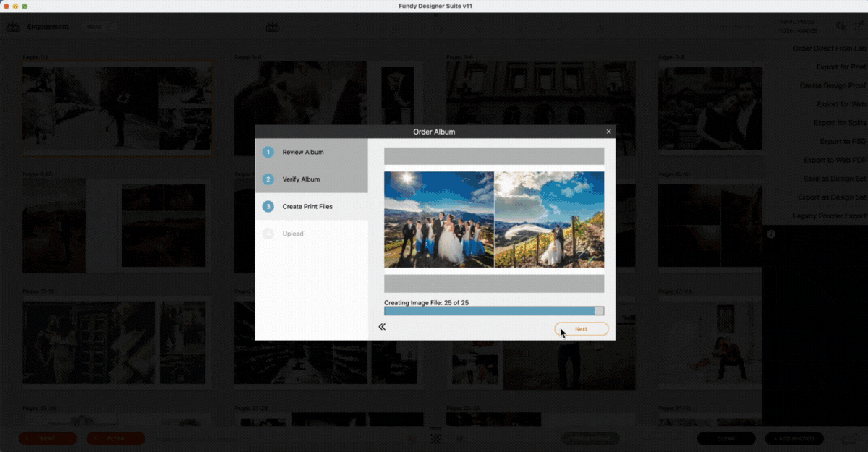The width and height of the screenshot is (868, 452).
Task: Open the Pages 1-2 spread thumbnail
Action: coord(117,108)
